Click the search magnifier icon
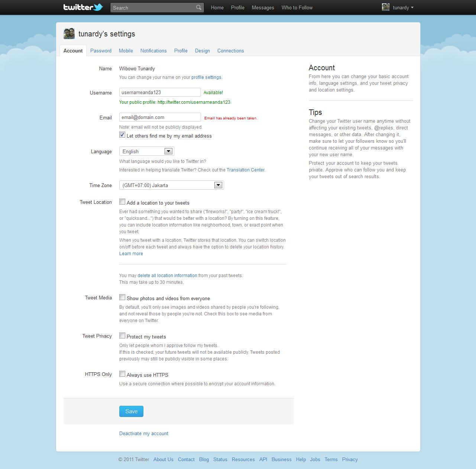This screenshot has height=469, width=476. [x=199, y=7]
